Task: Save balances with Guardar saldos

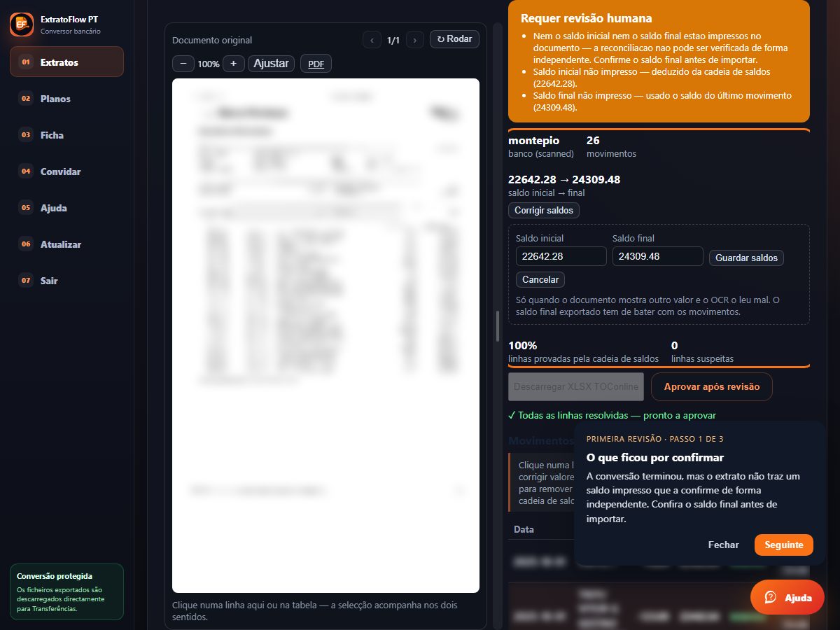Action: (746, 258)
